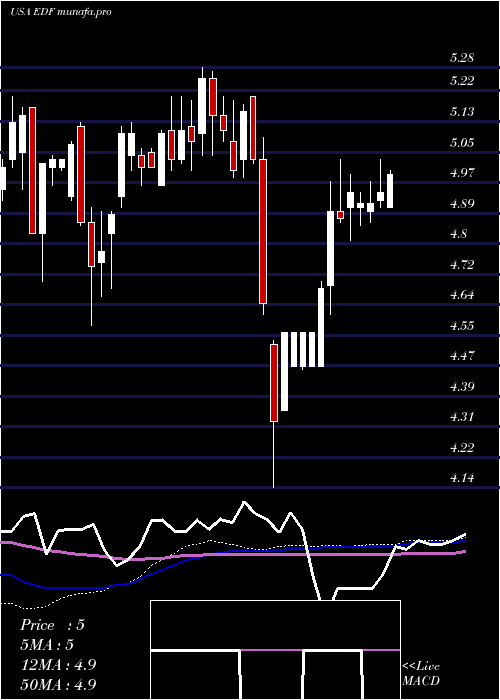Click the 4.39 price level label
Image resolution: width=500 pixels, height=700 pixels.
point(462,387)
